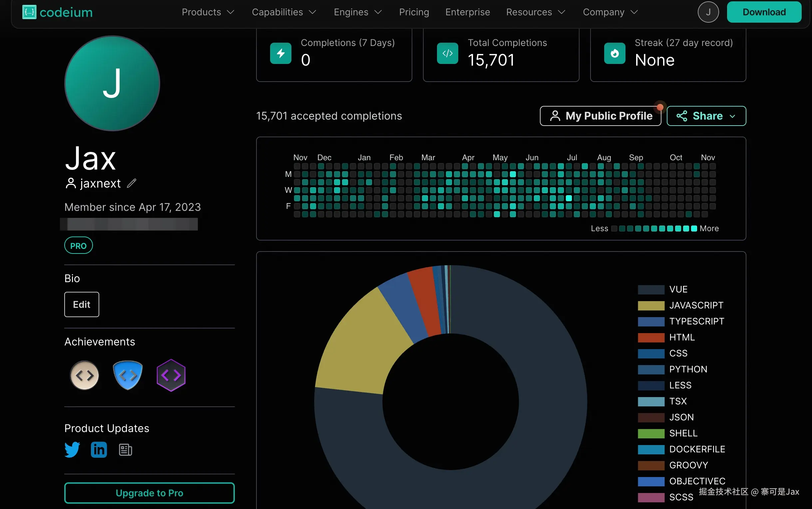
Task: Toggle VUE in the chart legend
Action: tap(678, 289)
